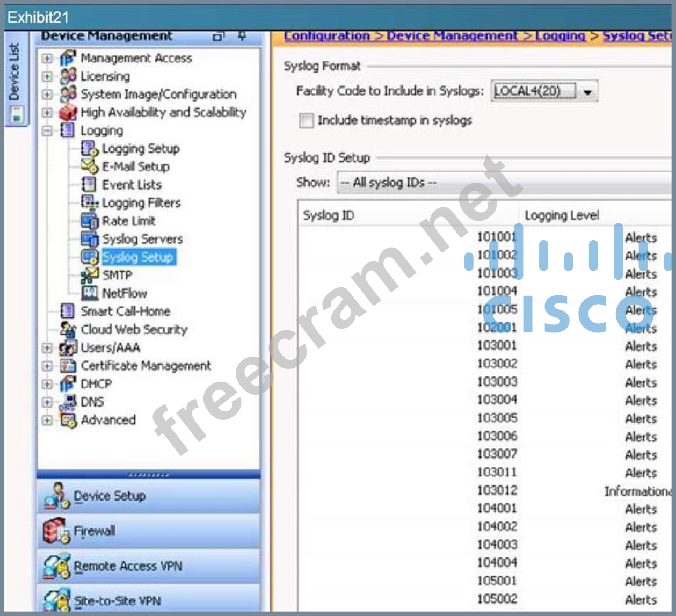
Task: Select the Event Lists icon
Action: [89, 185]
